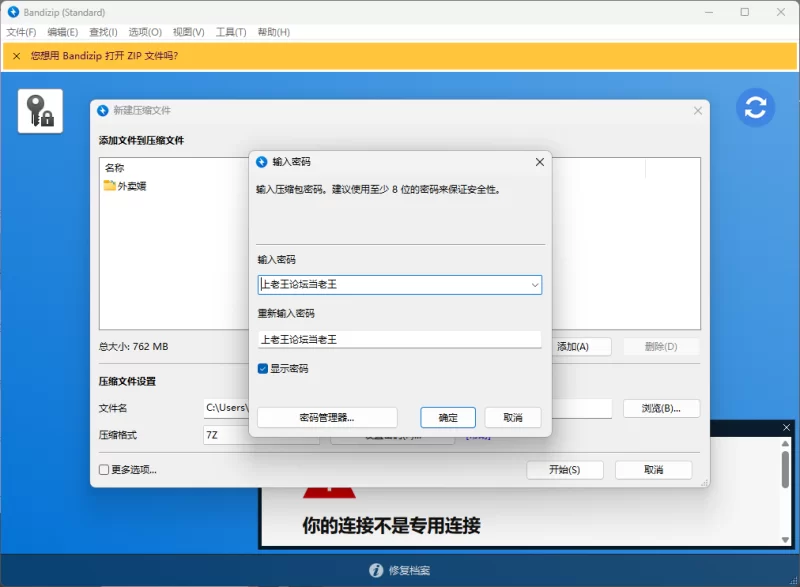This screenshot has width=800, height=587.
Task: Open the 帮助(H) menu
Action: point(273,32)
